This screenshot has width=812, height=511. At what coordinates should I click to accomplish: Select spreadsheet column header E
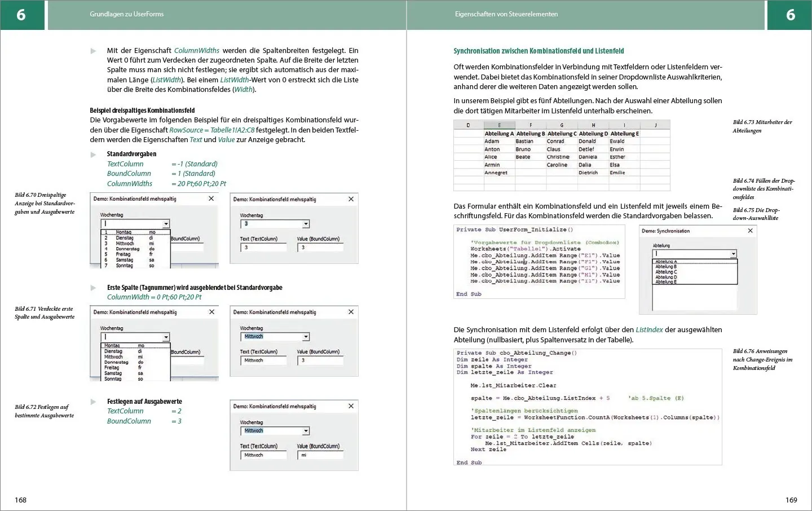coord(499,125)
